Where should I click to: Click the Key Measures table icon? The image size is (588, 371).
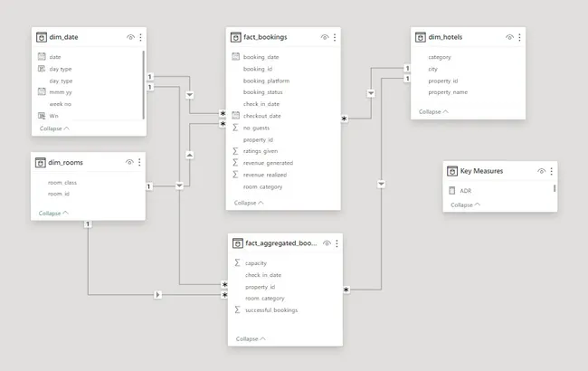(452, 171)
